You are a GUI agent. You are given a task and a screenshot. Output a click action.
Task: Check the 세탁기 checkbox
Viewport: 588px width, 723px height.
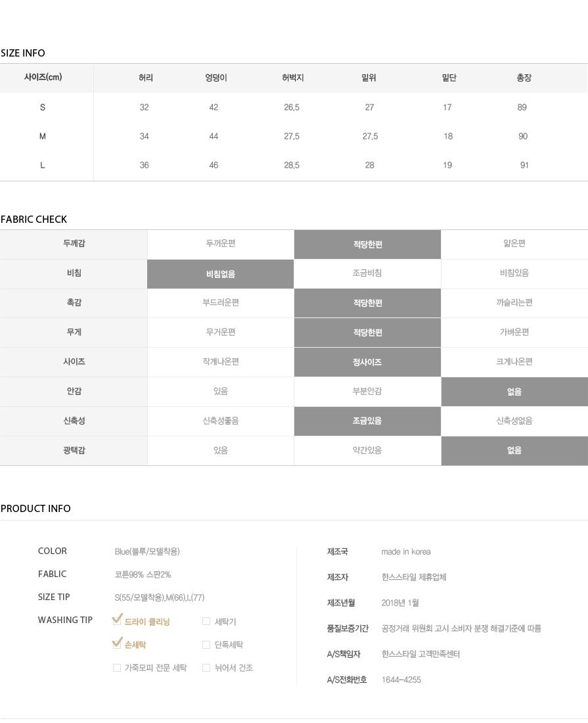[206, 622]
